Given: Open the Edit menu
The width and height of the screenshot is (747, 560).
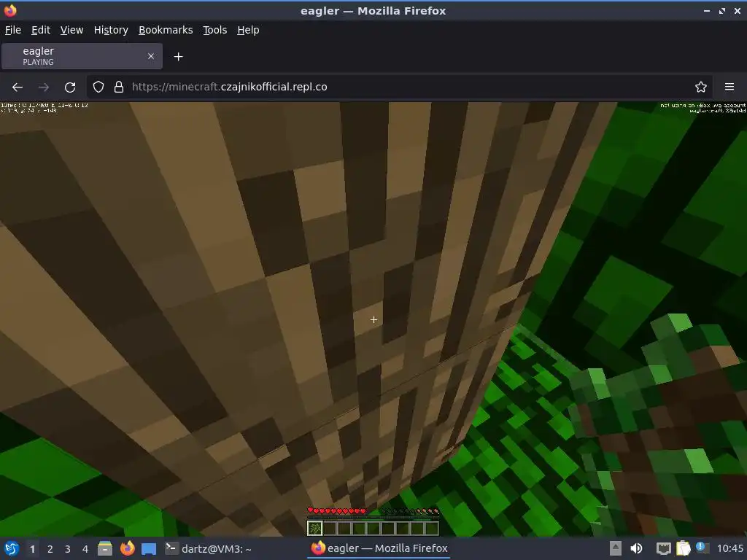Looking at the screenshot, I should 41,30.
